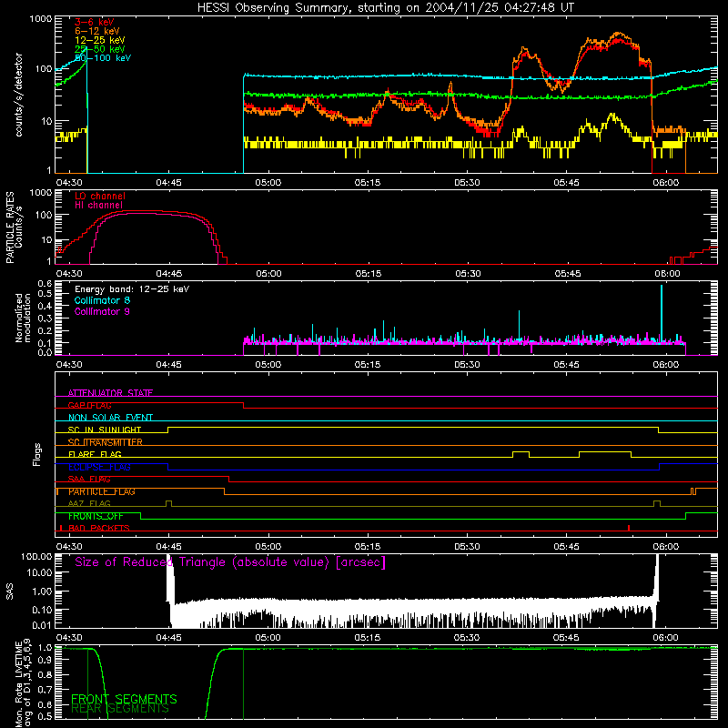Click the Energy band: 12-25 keV label
The width and height of the screenshot is (728, 728).
pos(132,289)
